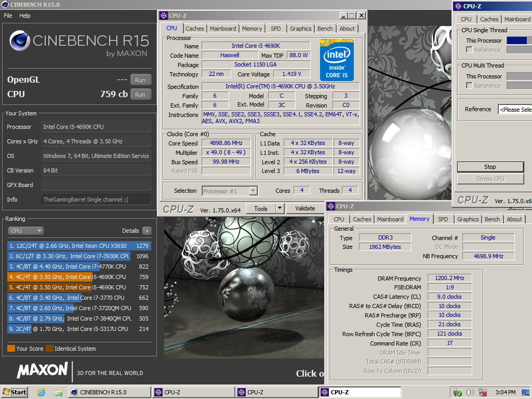Select ranking row Intel Core i7-4770K

click(x=79, y=267)
